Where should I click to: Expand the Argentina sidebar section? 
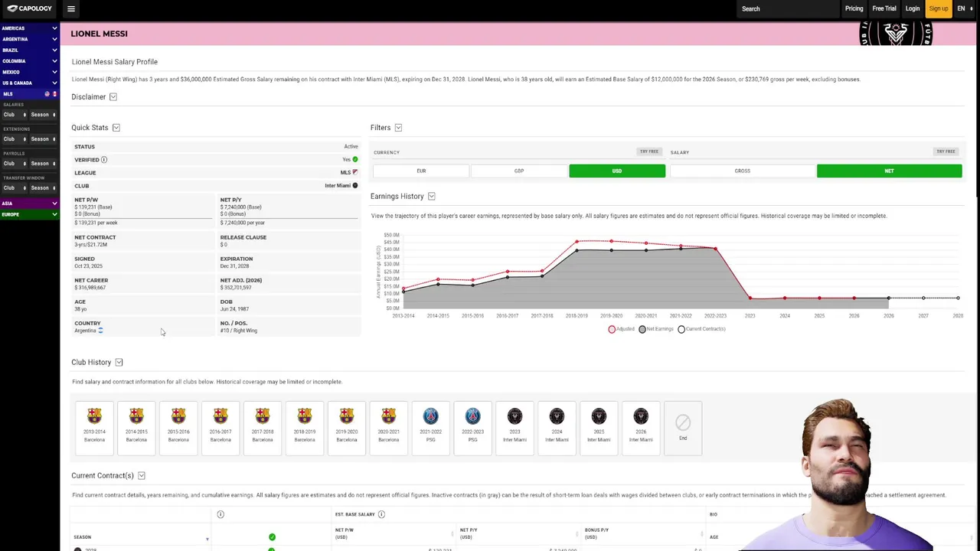point(30,39)
